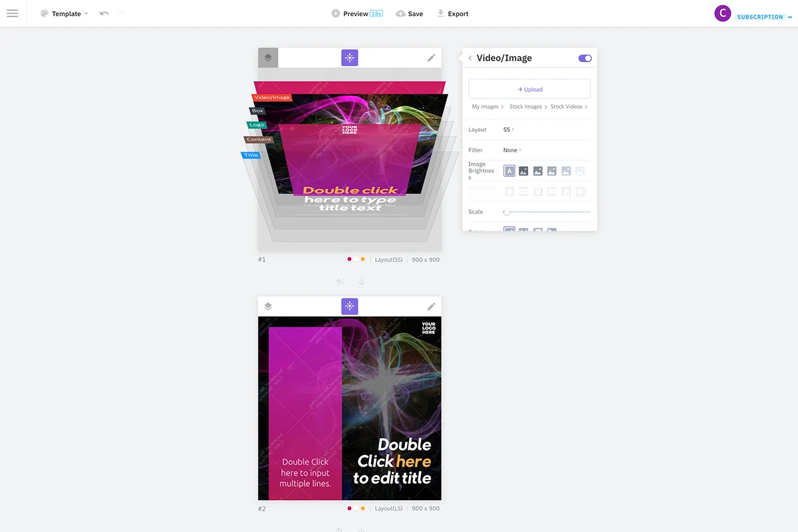
Task: Select the Box layer tab
Action: click(x=258, y=111)
